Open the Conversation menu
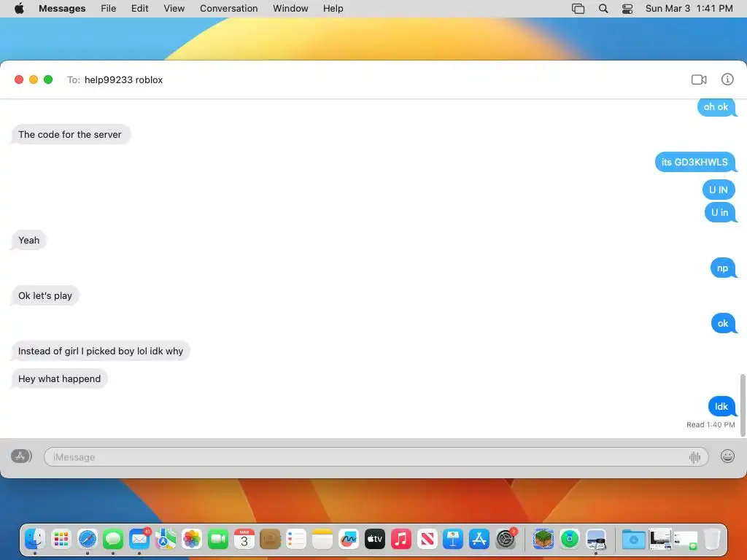747x560 pixels. coord(228,9)
